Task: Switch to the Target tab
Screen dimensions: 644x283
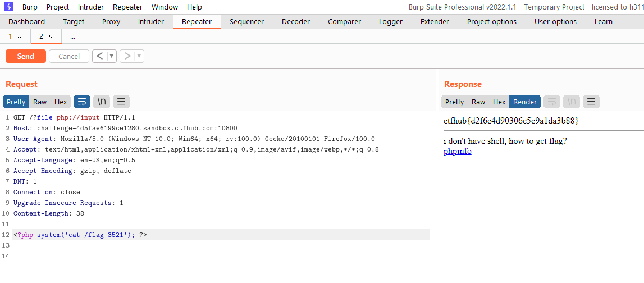Action: tap(74, 22)
